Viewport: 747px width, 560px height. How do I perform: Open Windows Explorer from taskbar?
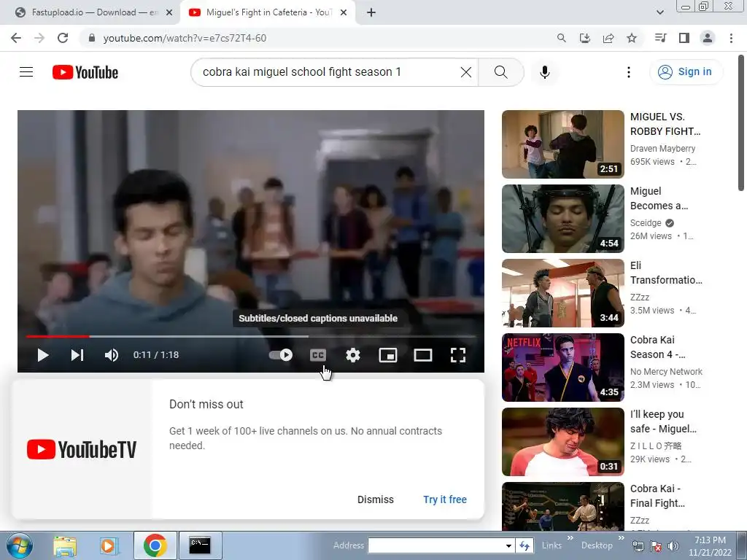65,545
